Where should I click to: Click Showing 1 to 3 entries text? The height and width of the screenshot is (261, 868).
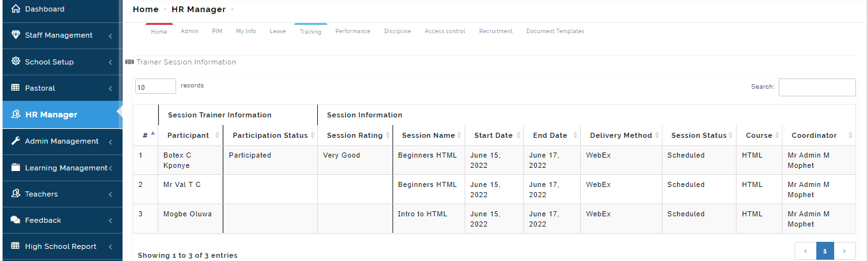[x=188, y=255]
